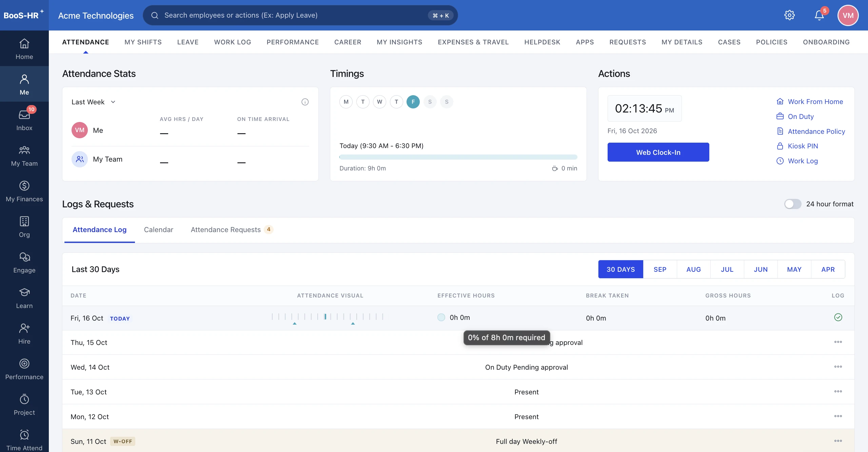Select Tuesday in the Timings day selector
Screen dimensions: 868x452
363,102
